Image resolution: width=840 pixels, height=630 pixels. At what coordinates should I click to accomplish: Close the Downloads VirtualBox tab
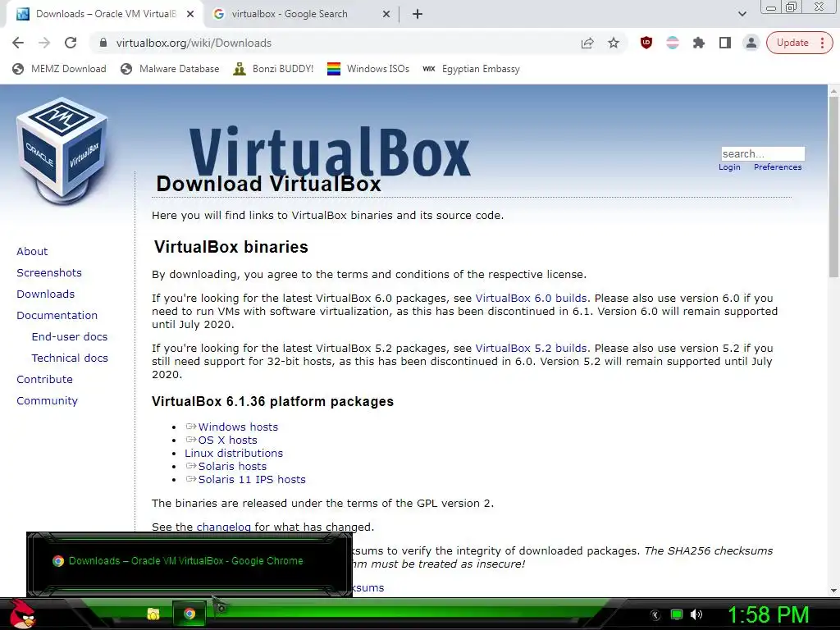[190, 14]
